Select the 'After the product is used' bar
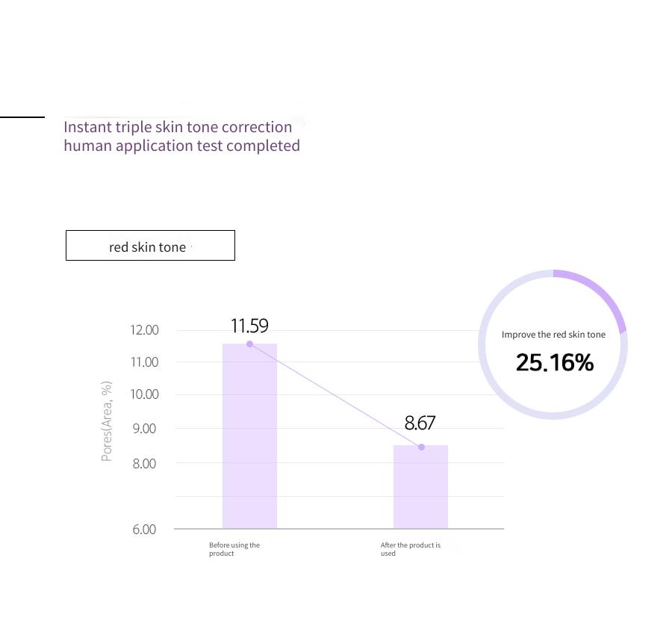The height and width of the screenshot is (617, 672). click(x=421, y=487)
